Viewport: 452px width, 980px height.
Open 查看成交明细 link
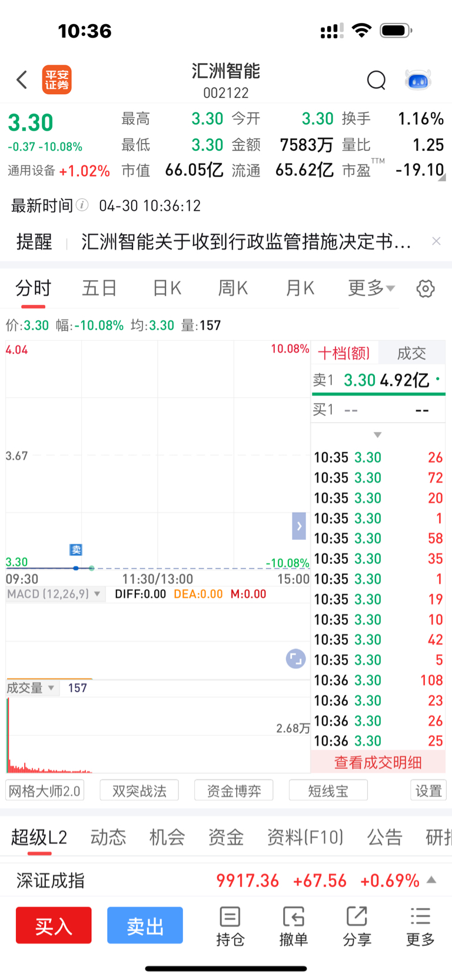pyautogui.click(x=378, y=762)
